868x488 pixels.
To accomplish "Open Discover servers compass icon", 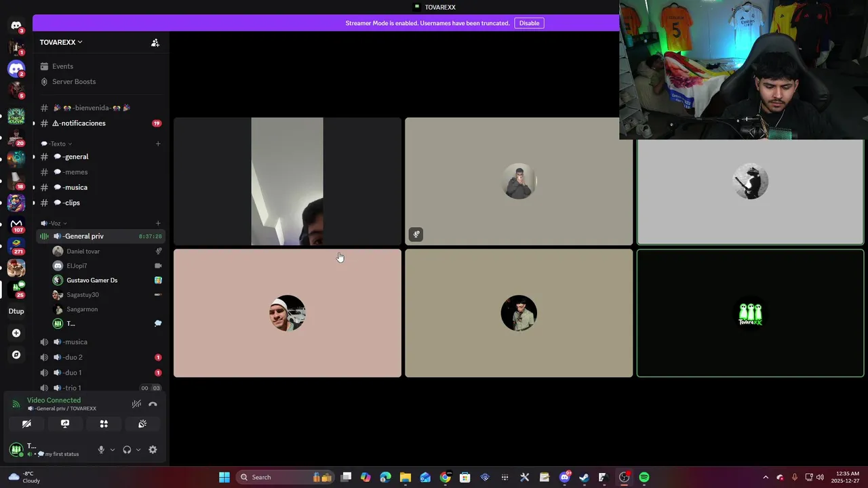I will click(x=16, y=354).
